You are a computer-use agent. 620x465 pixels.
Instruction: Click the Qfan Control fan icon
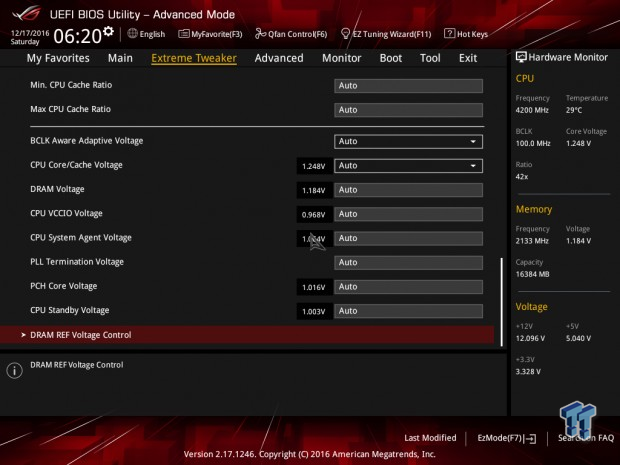[x=260, y=34]
